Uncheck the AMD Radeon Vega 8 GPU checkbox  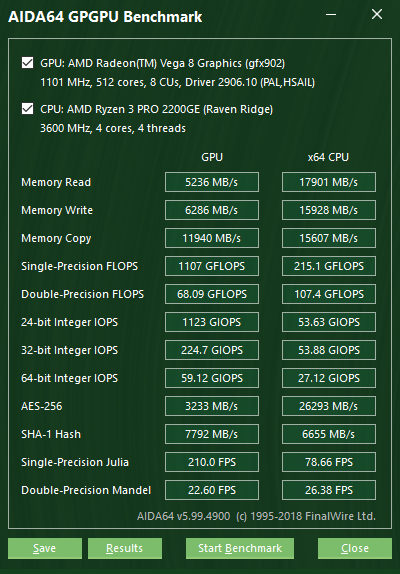click(27, 63)
